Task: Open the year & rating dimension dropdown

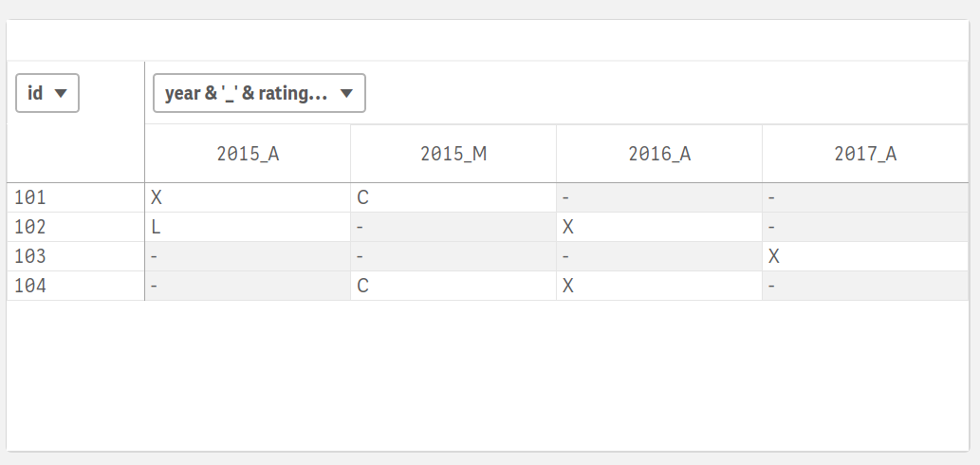Action: [x=259, y=93]
